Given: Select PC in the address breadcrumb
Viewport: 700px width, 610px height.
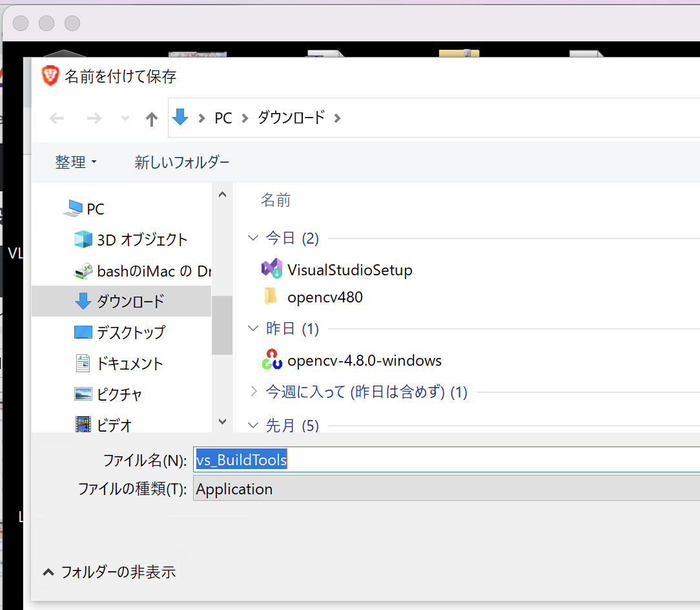Looking at the screenshot, I should [223, 118].
